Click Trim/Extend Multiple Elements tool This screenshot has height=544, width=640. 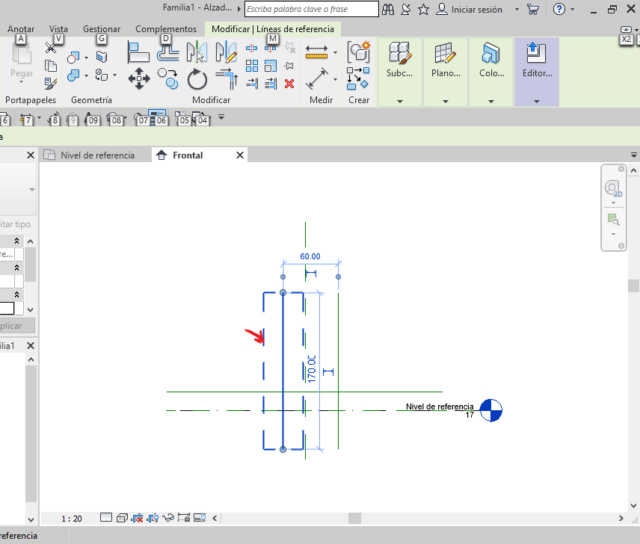(x=271, y=84)
